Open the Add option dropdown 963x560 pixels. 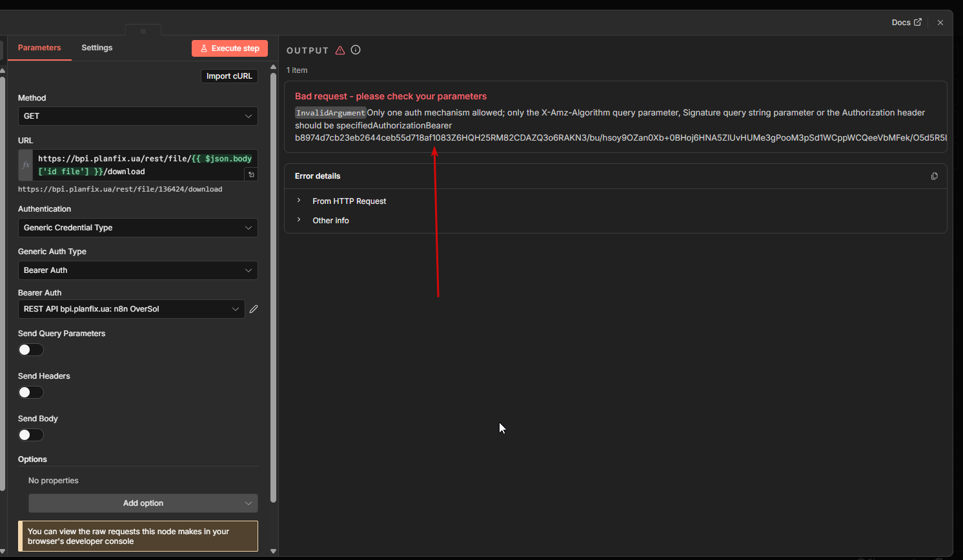pos(143,503)
